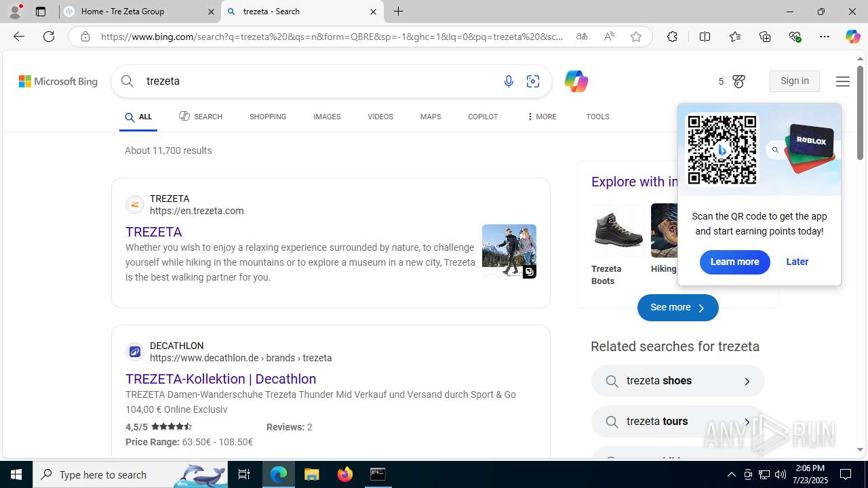Image resolution: width=868 pixels, height=488 pixels.
Task: Go back with the browser back arrow
Action: click(19, 37)
